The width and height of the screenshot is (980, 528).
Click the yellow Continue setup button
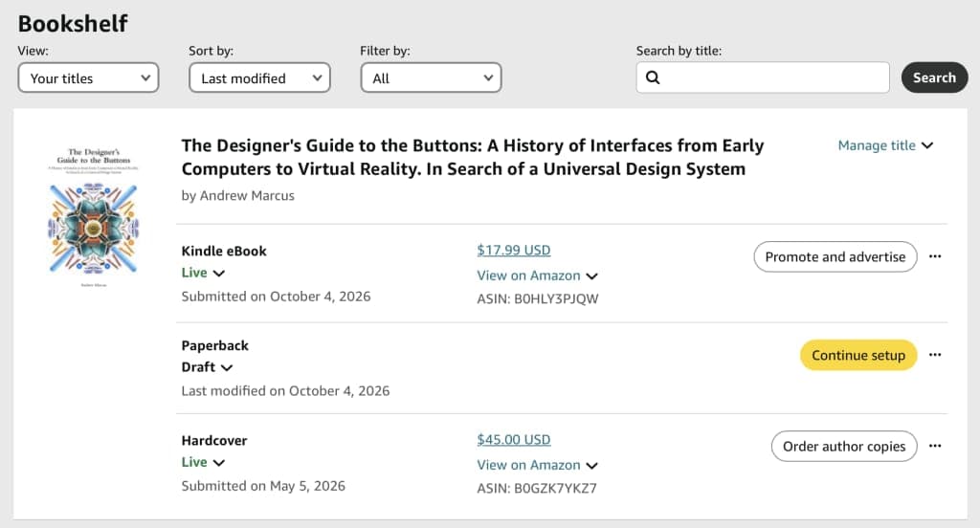[x=858, y=355]
